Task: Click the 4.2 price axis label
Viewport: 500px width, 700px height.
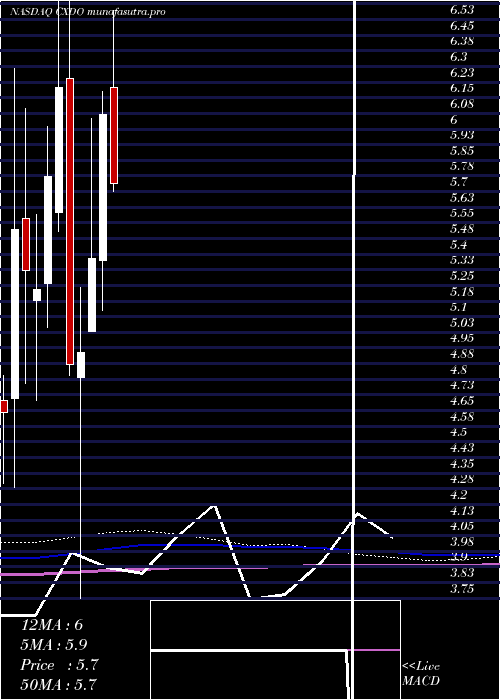Action: pyautogui.click(x=459, y=494)
